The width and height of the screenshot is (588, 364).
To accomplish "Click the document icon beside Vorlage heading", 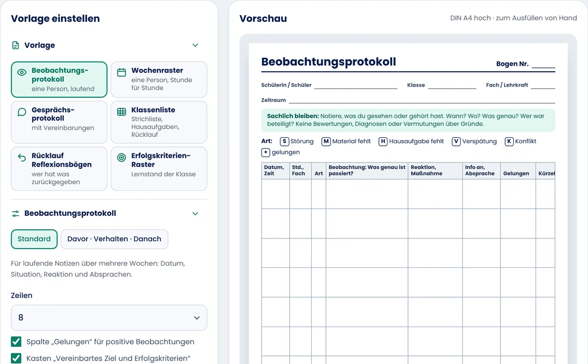I will tap(16, 45).
